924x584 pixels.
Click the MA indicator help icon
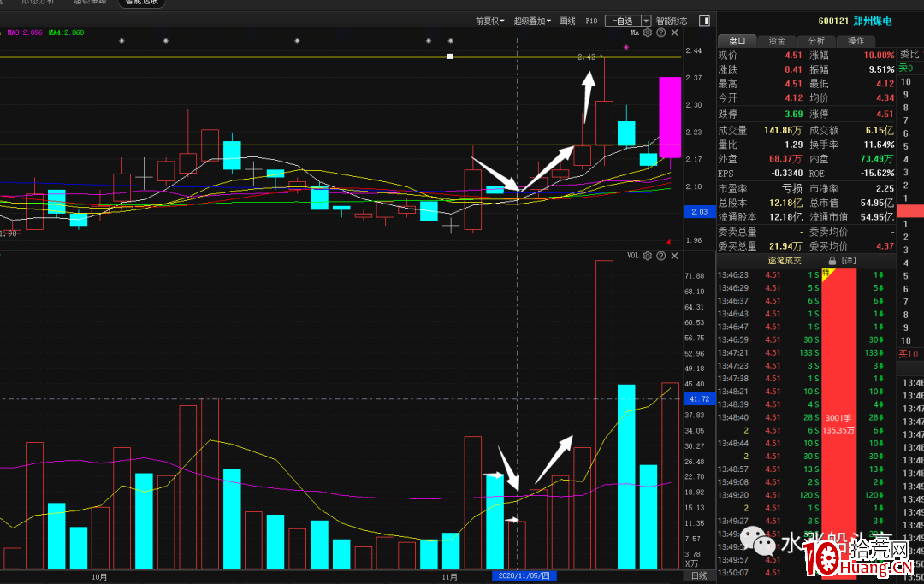point(660,32)
